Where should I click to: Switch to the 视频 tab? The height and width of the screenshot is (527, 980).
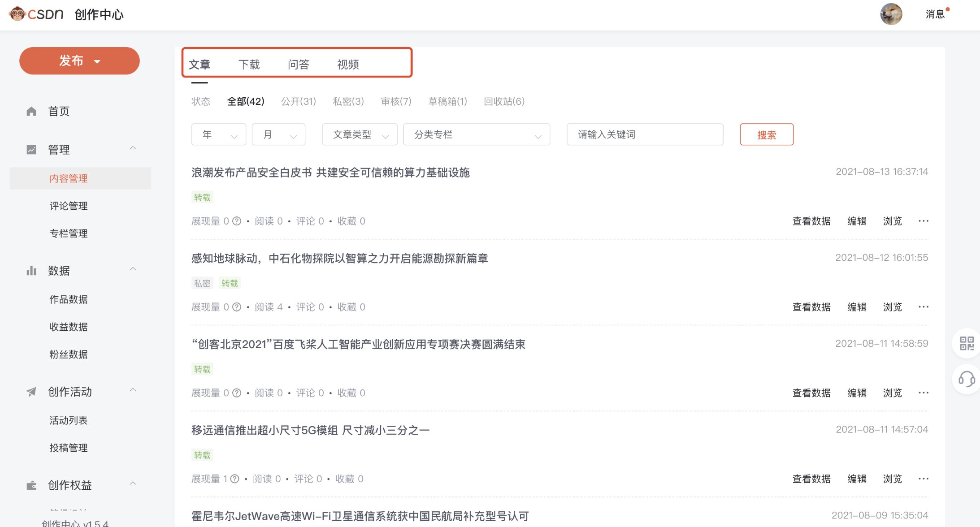(348, 64)
